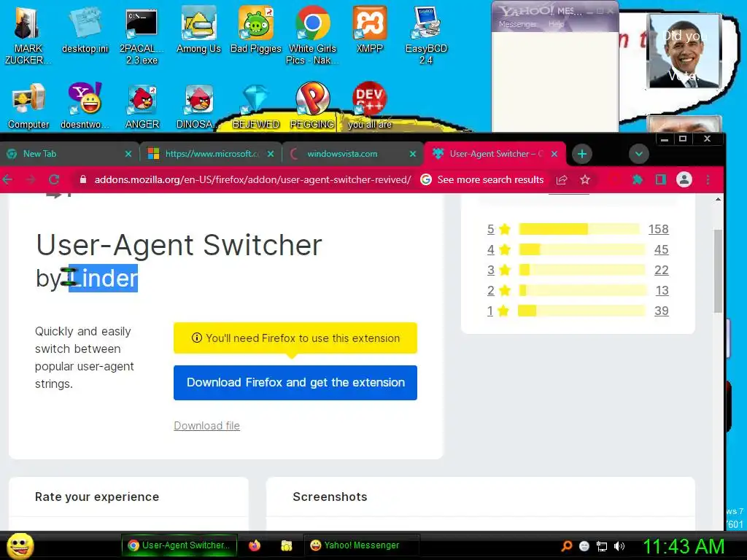
Task: Select ANGER Angry Birds icon
Action: (x=142, y=106)
